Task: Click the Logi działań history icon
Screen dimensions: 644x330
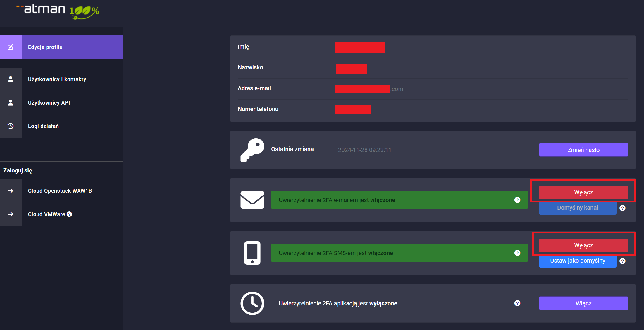Action: pos(11,126)
